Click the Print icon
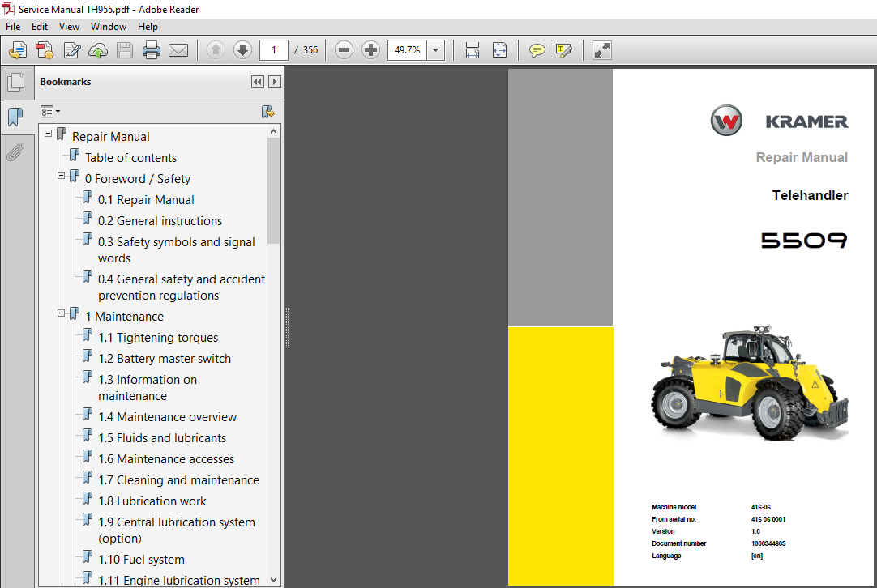Image resolution: width=877 pixels, height=588 pixels. pos(152,50)
